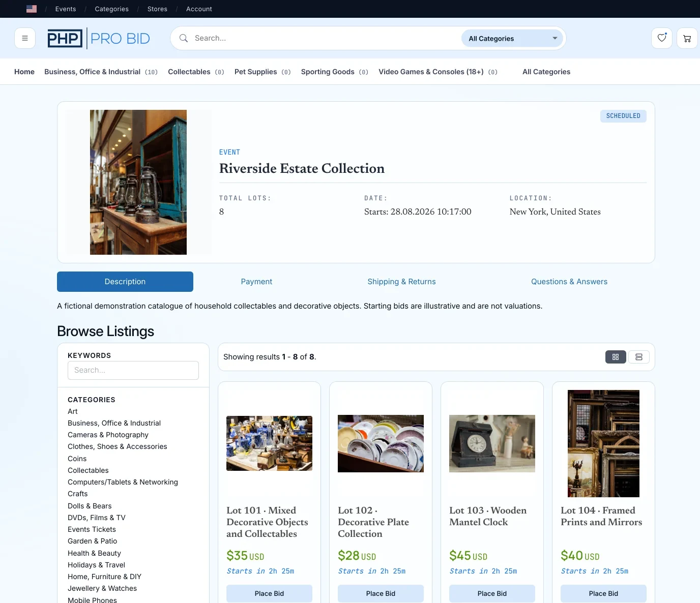
Task: Click the $45 USD price
Action: click(468, 556)
